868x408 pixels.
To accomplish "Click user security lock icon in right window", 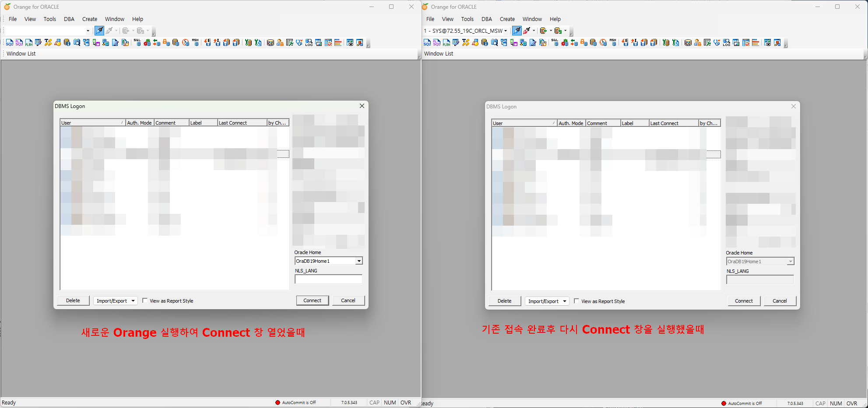I will click(x=698, y=42).
